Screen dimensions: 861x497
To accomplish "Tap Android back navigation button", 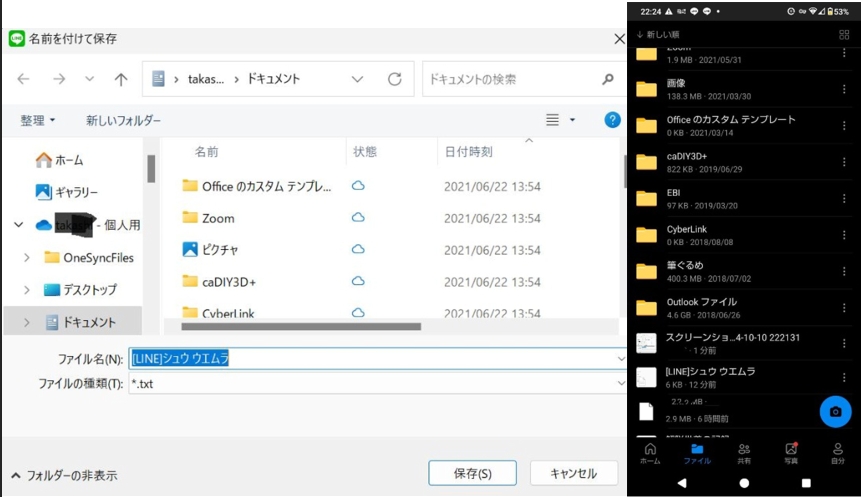I will click(682, 483).
